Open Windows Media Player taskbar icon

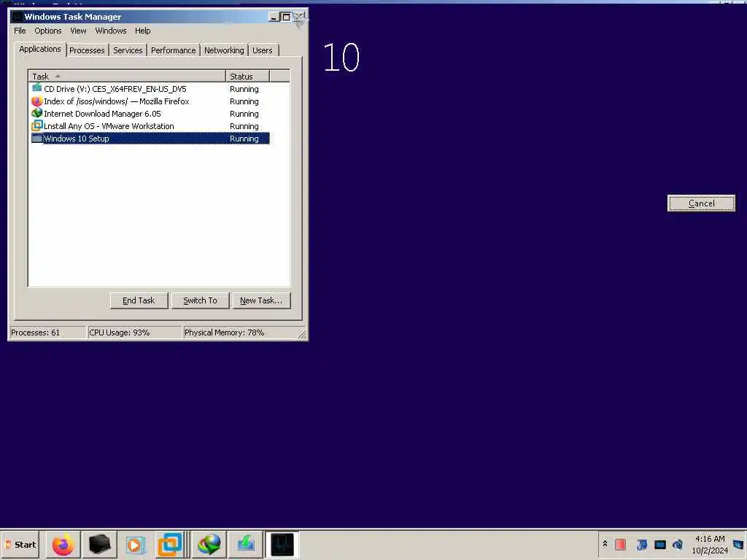click(x=135, y=545)
